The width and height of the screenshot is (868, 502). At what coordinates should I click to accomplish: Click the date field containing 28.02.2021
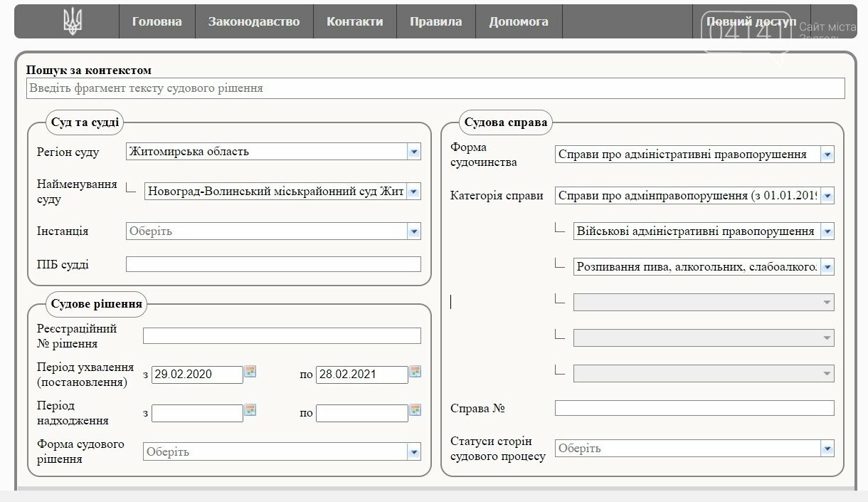pos(362,375)
